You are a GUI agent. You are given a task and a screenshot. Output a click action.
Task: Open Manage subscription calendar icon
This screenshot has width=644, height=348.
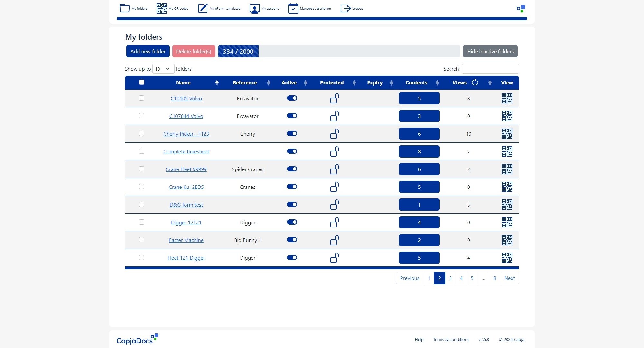pos(293,8)
